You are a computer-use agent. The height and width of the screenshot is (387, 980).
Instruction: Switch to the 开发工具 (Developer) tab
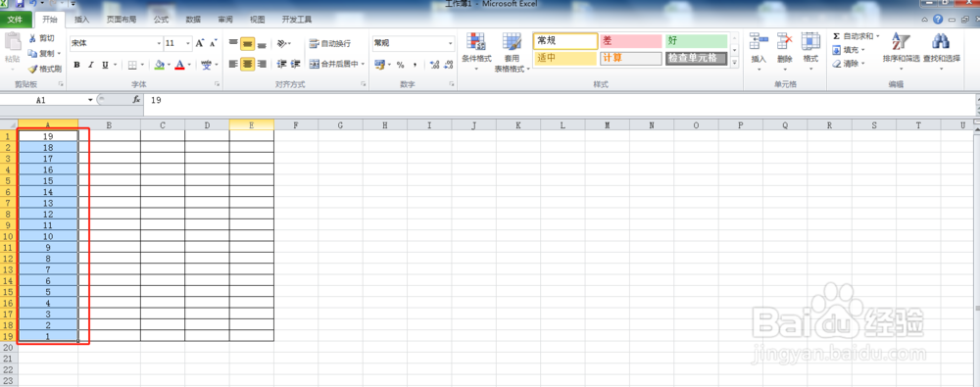[297, 20]
